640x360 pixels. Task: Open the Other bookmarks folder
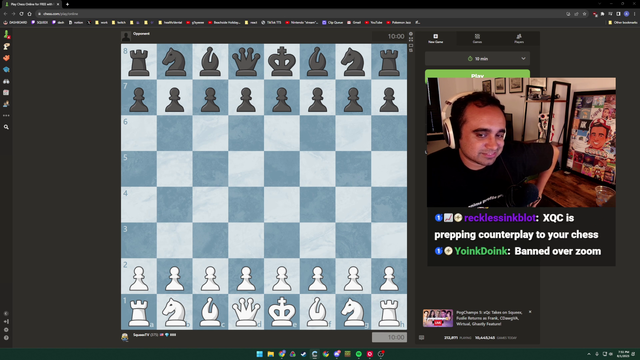pyautogui.click(x=623, y=22)
